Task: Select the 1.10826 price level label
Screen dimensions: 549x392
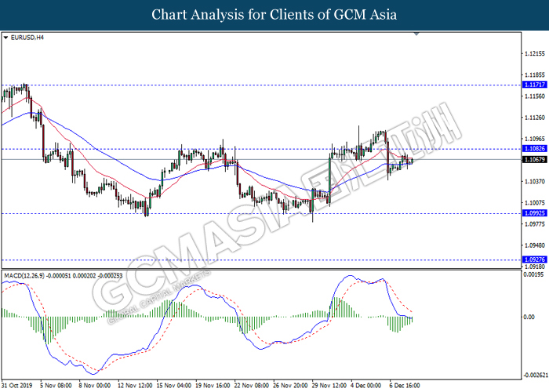Action: click(x=534, y=149)
